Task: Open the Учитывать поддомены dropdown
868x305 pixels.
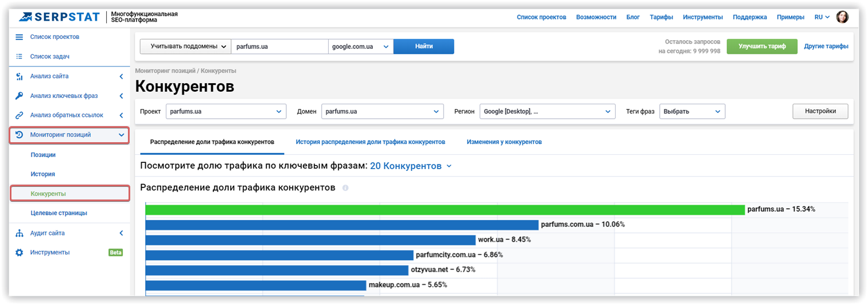Action: (x=185, y=46)
